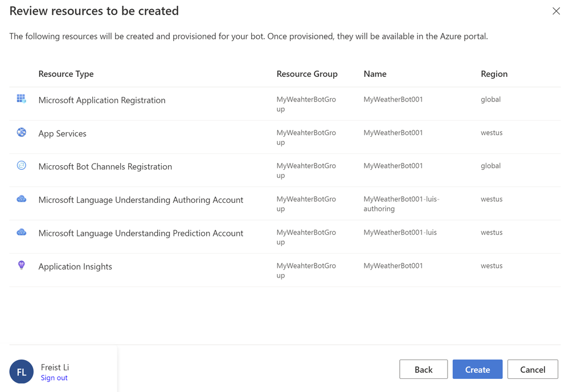Screen dimensions: 569x392
Task: Click the Resource Group column header
Action: pos(307,74)
